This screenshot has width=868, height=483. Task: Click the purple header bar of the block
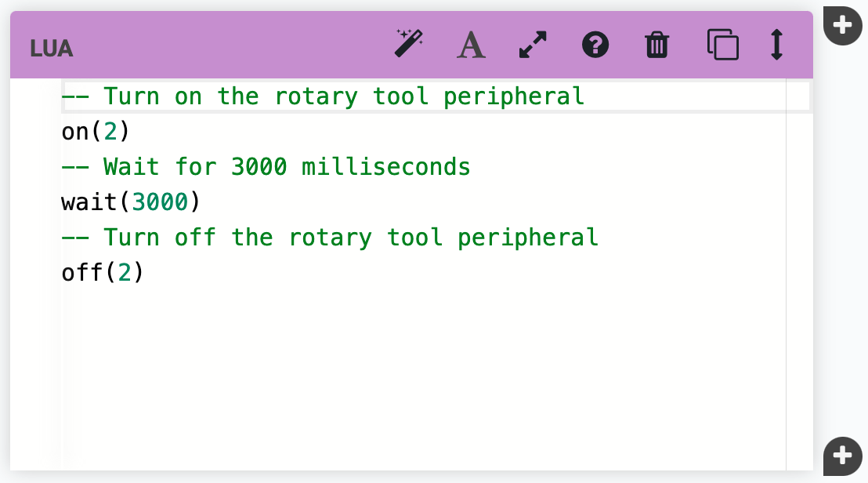[235, 45]
